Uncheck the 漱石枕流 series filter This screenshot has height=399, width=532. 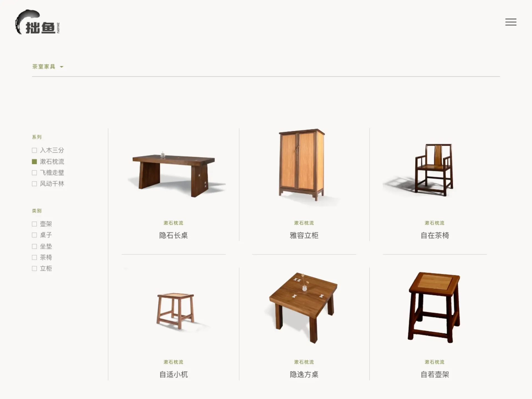click(34, 162)
